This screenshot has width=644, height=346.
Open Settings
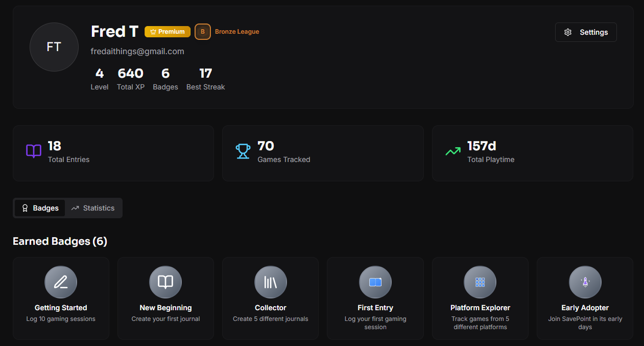tap(586, 32)
